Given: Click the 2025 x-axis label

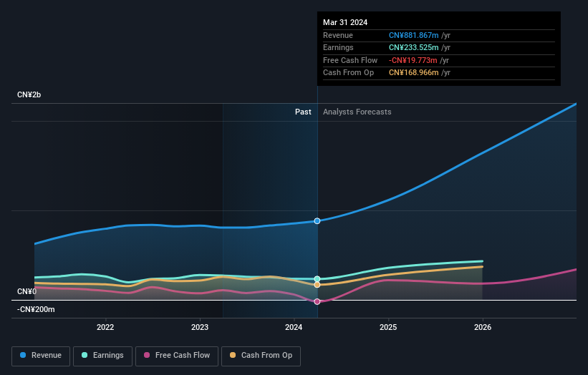Looking at the screenshot, I should point(388,327).
